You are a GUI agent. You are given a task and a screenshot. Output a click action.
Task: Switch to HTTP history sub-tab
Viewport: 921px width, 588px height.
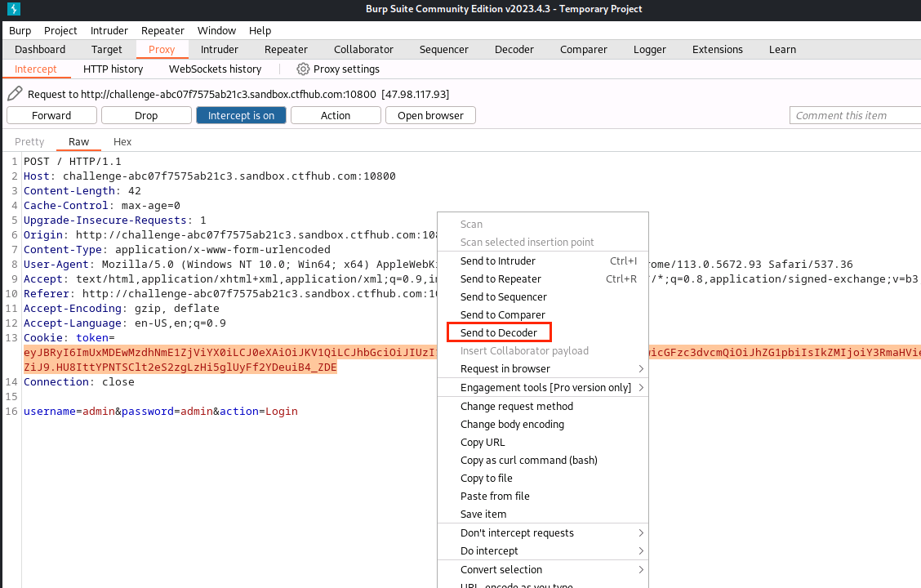(113, 69)
